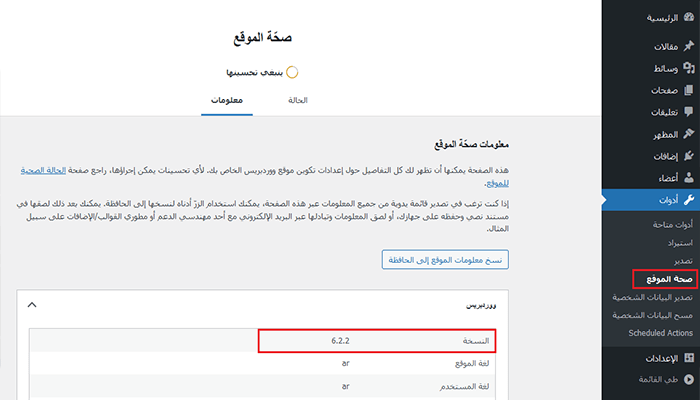Image resolution: width=700 pixels, height=400 pixels.
Task: Follow الحالة الصحية للموقع link
Action: pyautogui.click(x=43, y=170)
